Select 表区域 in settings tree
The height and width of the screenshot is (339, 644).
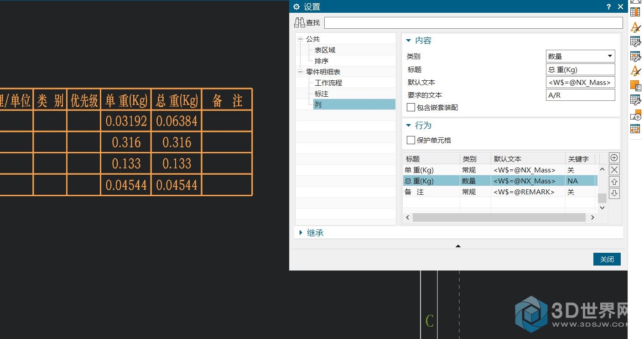click(x=325, y=50)
